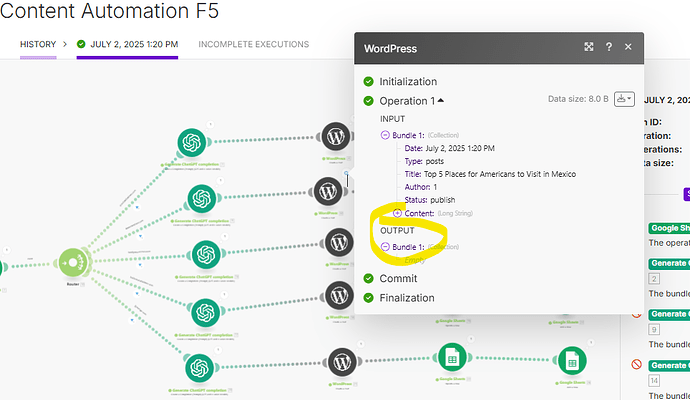Open help for the WordPress panel
Viewport: 690px width, 400px height.
click(609, 47)
